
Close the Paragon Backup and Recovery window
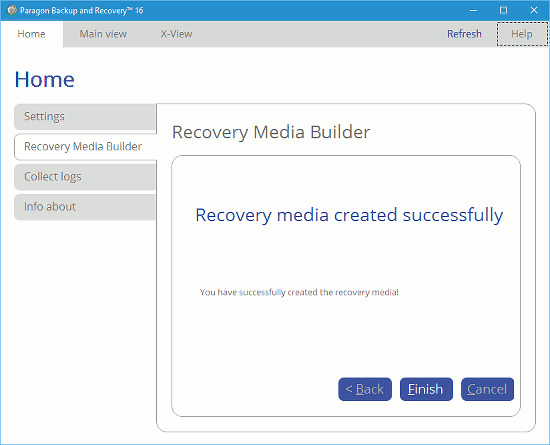pyautogui.click(x=534, y=11)
